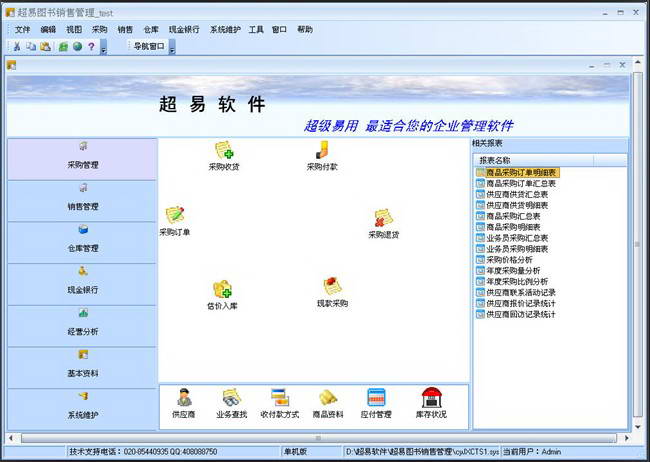Screen dimensions: 650x462
Task: Open the purple question mark help icon
Action: [91, 46]
